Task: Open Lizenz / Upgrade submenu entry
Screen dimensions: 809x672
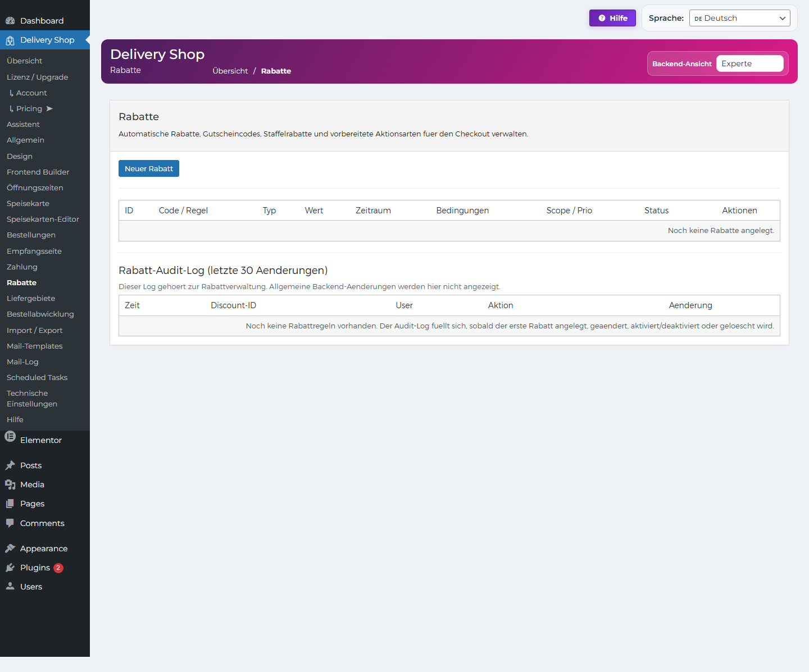Action: (x=37, y=77)
